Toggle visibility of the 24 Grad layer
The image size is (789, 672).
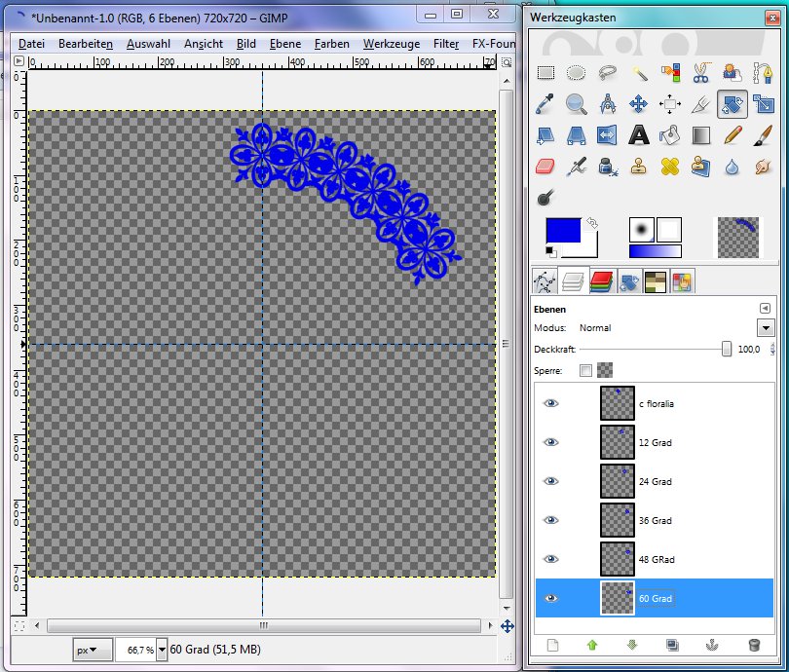click(x=551, y=481)
